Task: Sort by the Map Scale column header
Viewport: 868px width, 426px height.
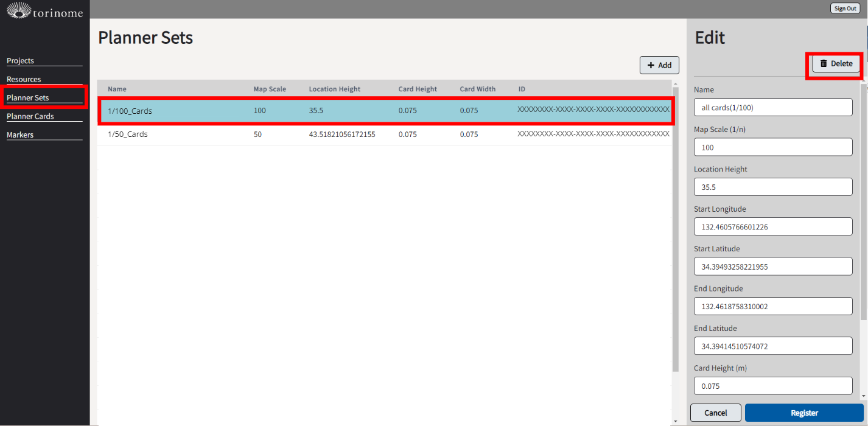Action: (x=270, y=89)
